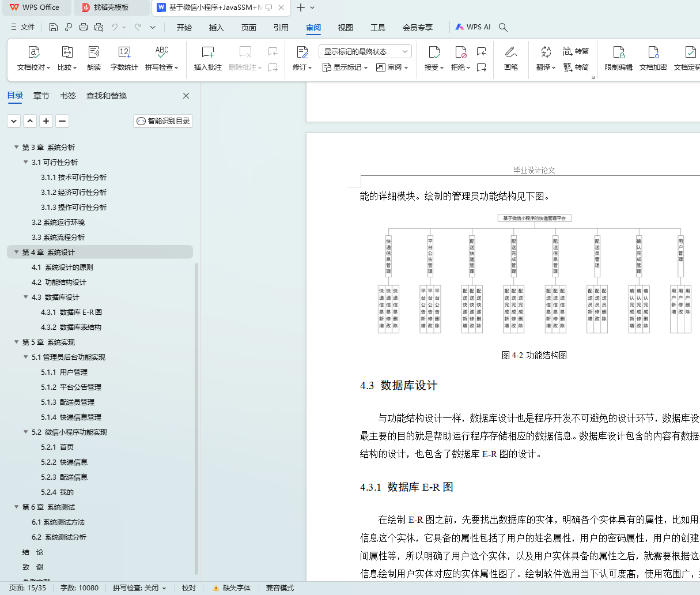Switch to the 视图 ribbon tab
700x595 pixels.
click(x=346, y=27)
